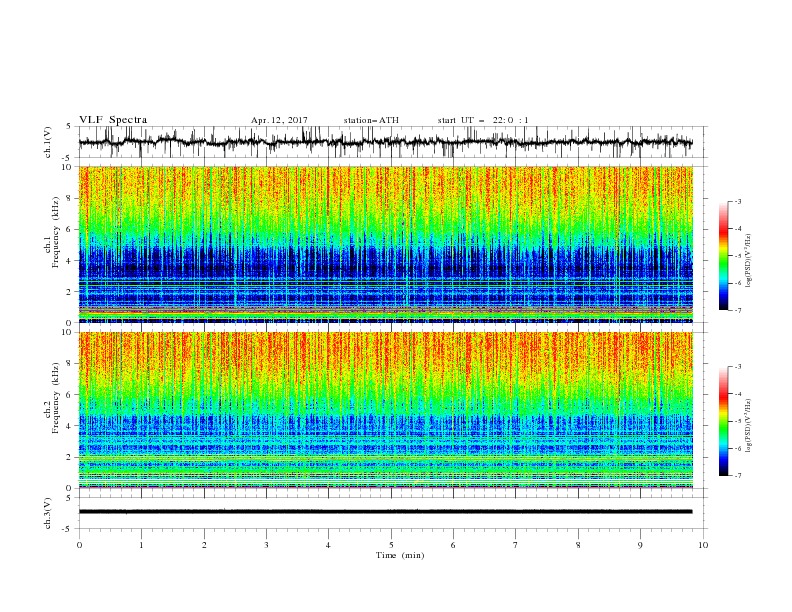Click the "-7" label on ch.2 colorbar

(737, 475)
